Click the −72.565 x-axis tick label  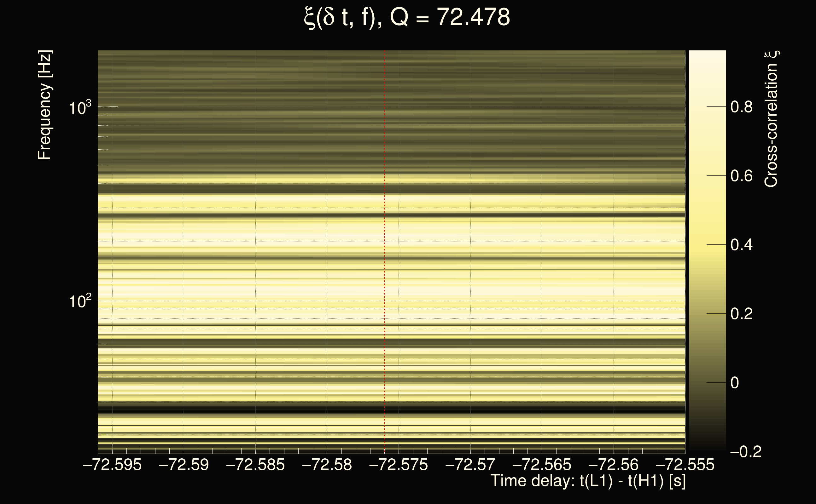542,465
